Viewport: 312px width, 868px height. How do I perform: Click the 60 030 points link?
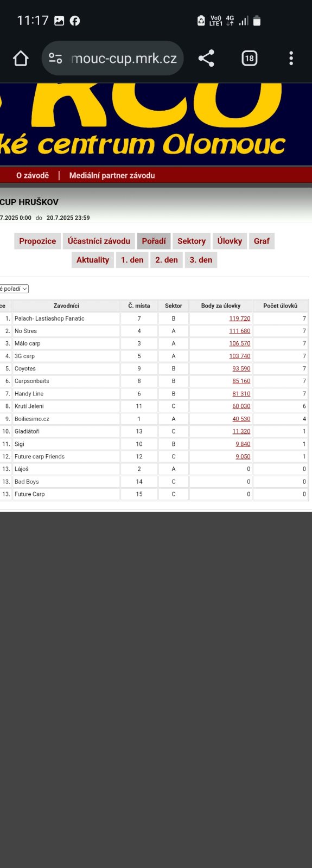tap(241, 406)
